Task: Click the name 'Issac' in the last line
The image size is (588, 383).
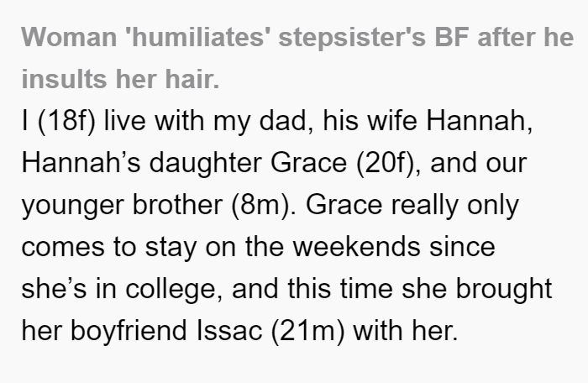Action: click(228, 331)
